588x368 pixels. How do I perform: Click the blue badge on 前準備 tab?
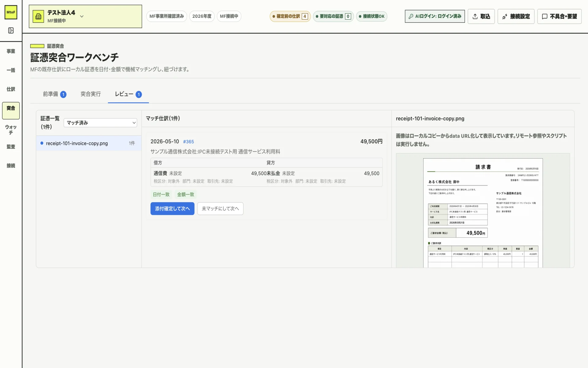pos(63,94)
